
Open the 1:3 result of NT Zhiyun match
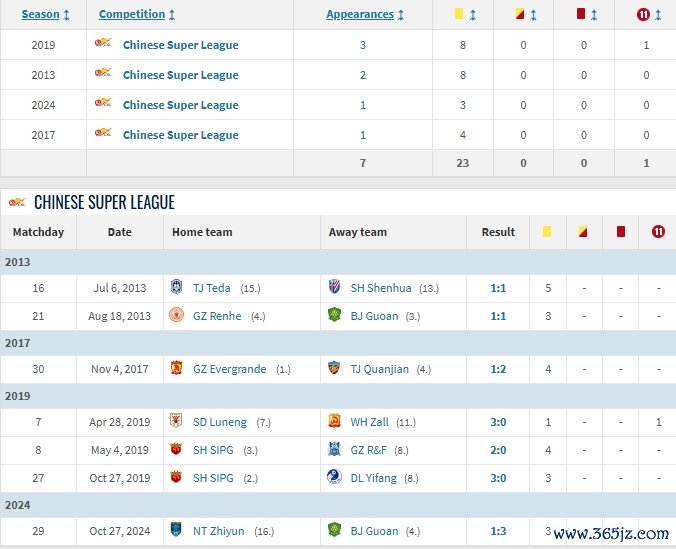pos(498,531)
